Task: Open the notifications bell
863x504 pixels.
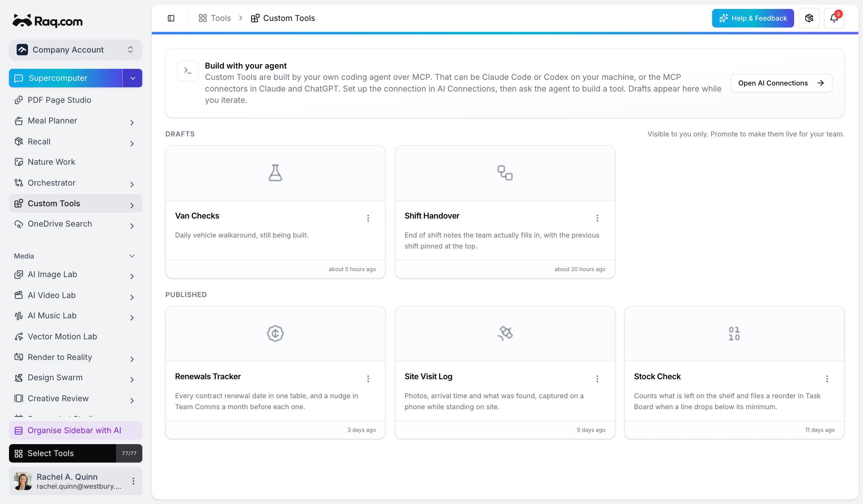Action: click(x=834, y=18)
